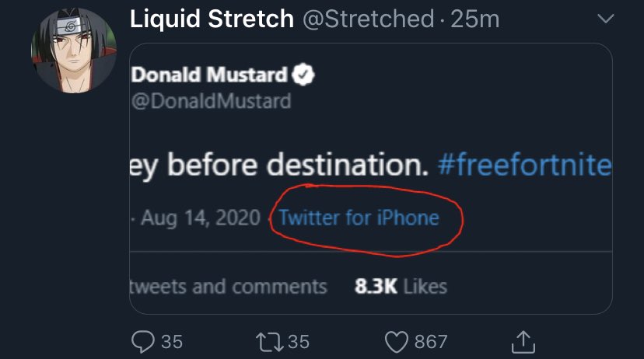Click the Twitter for iPhone source link
This screenshot has height=359, width=644.
point(359,218)
